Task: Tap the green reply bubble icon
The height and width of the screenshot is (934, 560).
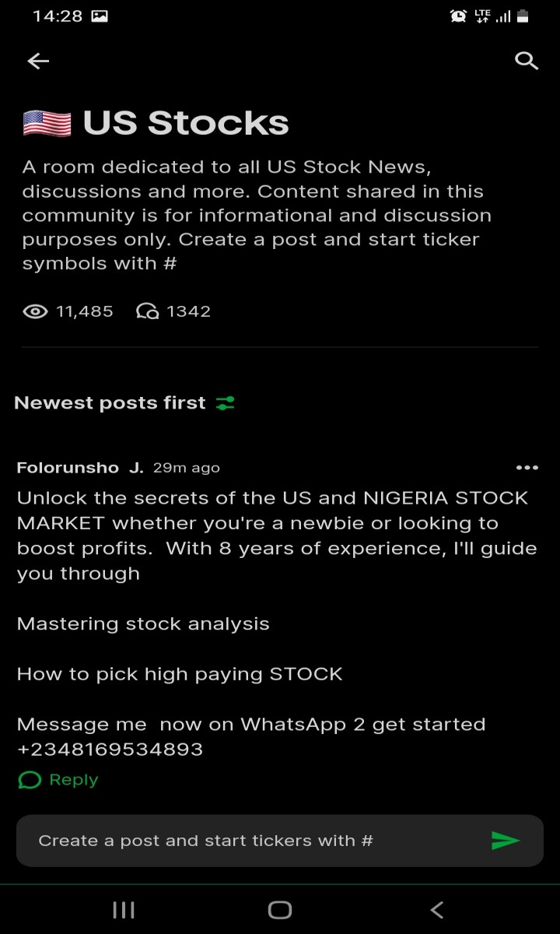Action: coord(29,780)
